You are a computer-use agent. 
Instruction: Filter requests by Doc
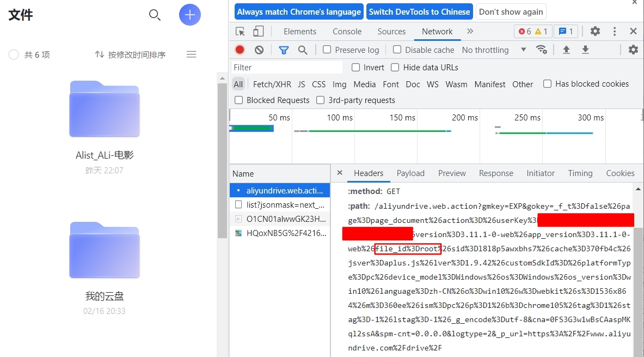coord(413,84)
